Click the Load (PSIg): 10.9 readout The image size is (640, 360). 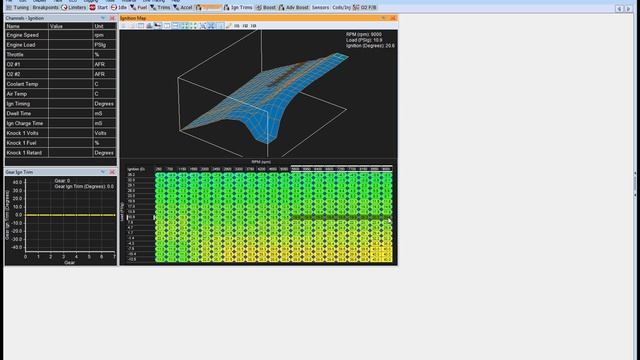(x=364, y=40)
